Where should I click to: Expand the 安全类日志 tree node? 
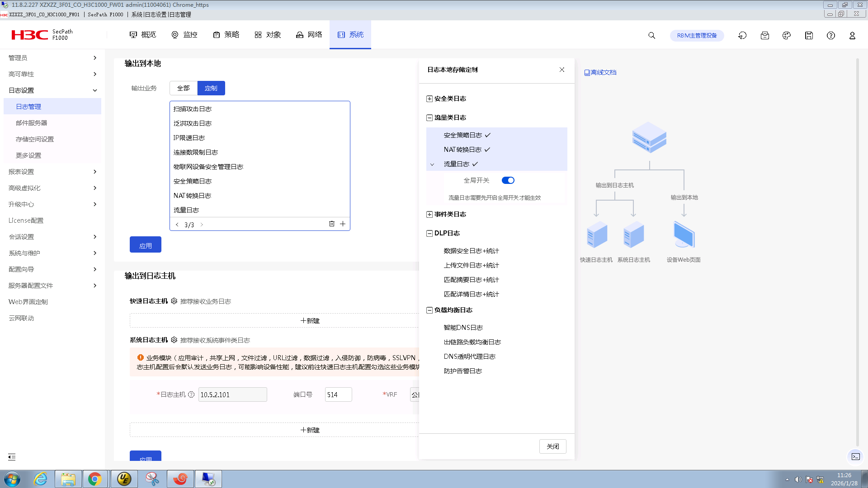pyautogui.click(x=429, y=99)
